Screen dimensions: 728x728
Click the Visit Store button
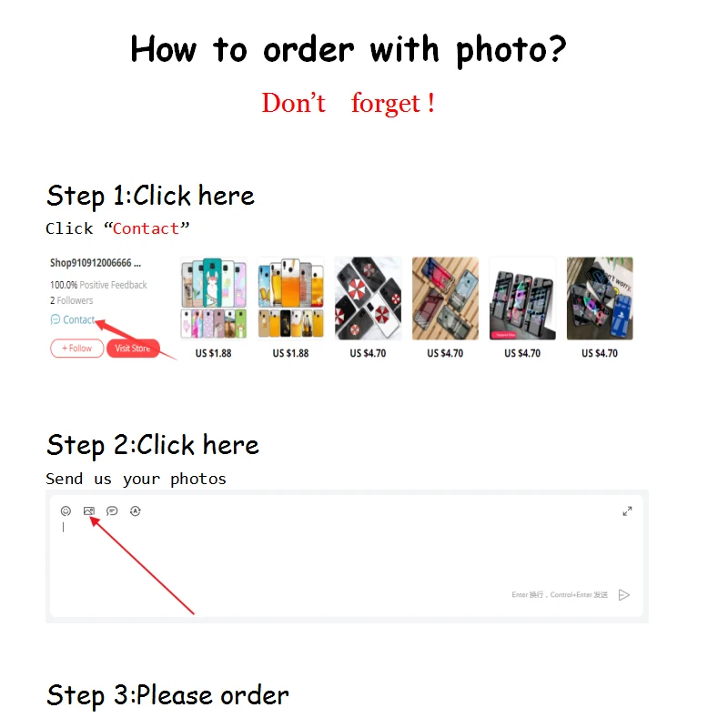point(133,349)
